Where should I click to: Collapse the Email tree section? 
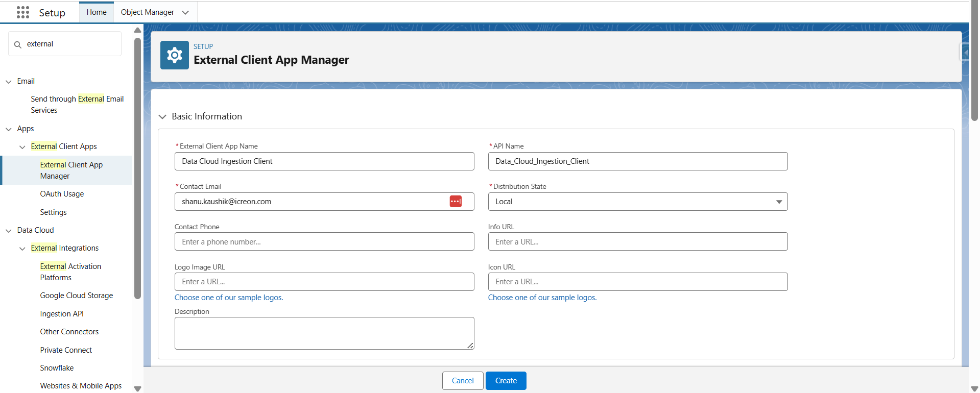click(x=9, y=82)
